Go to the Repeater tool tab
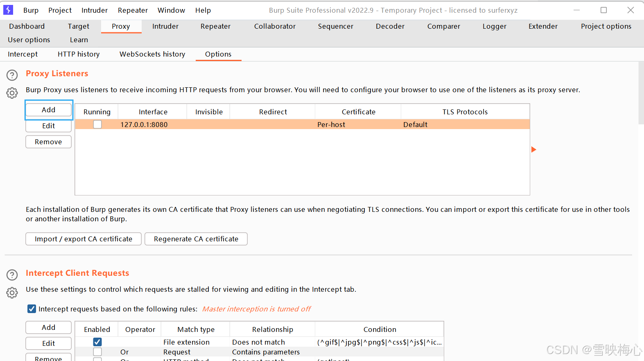The height and width of the screenshot is (361, 644). 215,26
